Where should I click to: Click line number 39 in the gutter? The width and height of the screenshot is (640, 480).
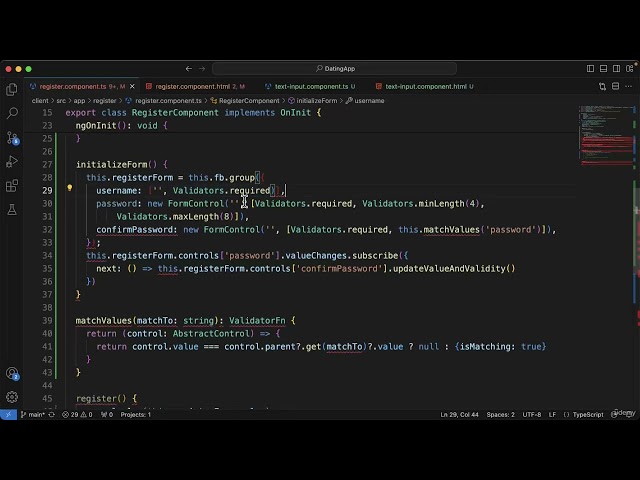tap(47, 320)
